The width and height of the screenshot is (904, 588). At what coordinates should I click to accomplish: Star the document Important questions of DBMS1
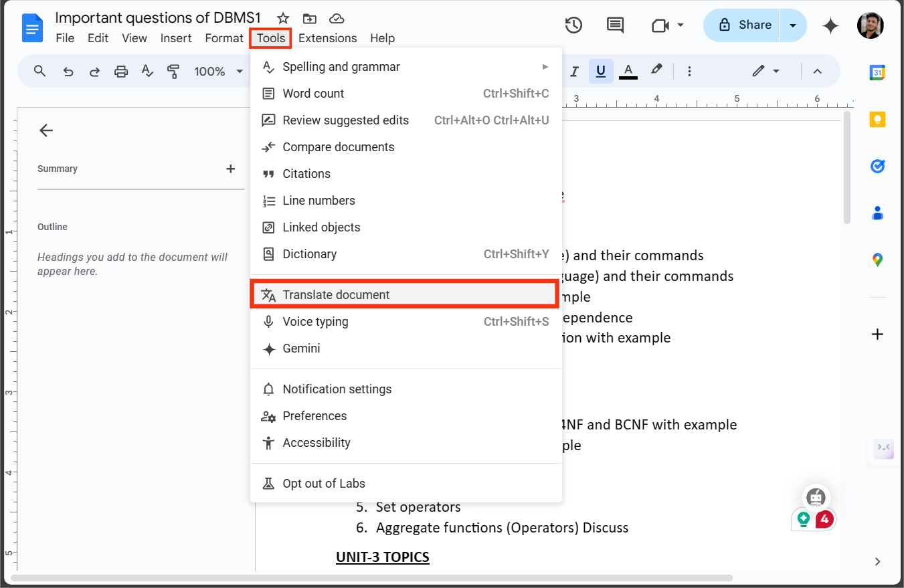[283, 18]
